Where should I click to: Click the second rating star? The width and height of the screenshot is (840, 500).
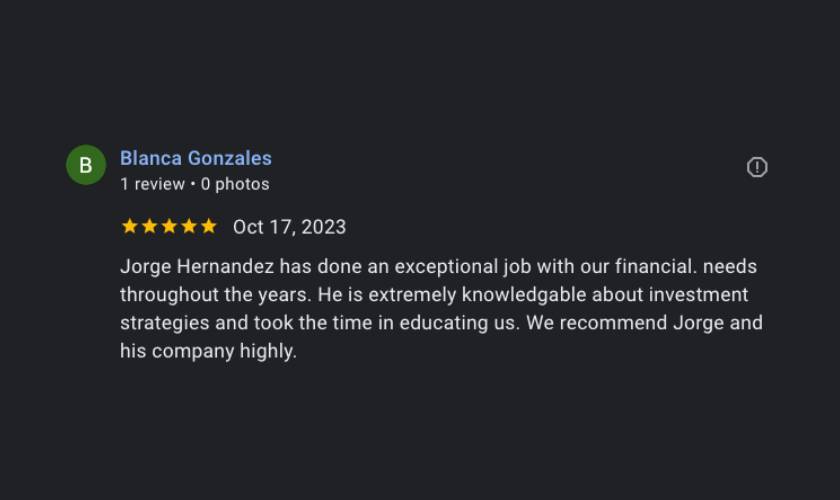pyautogui.click(x=149, y=226)
